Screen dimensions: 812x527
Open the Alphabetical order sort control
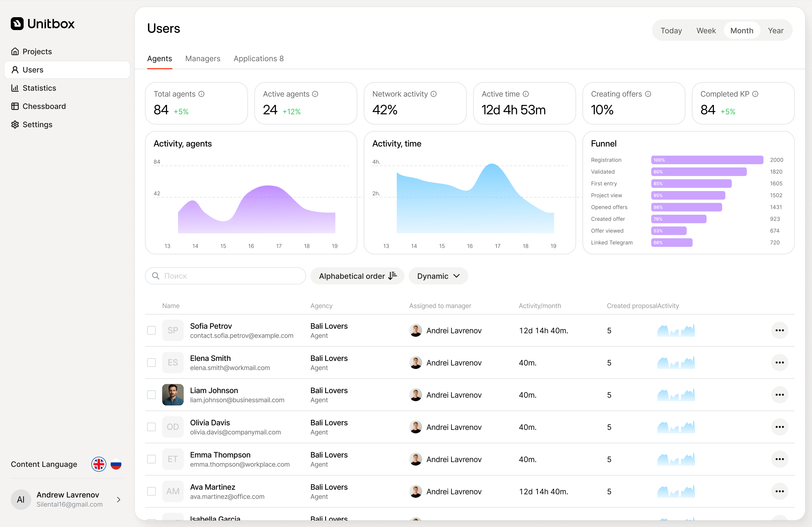pyautogui.click(x=357, y=276)
